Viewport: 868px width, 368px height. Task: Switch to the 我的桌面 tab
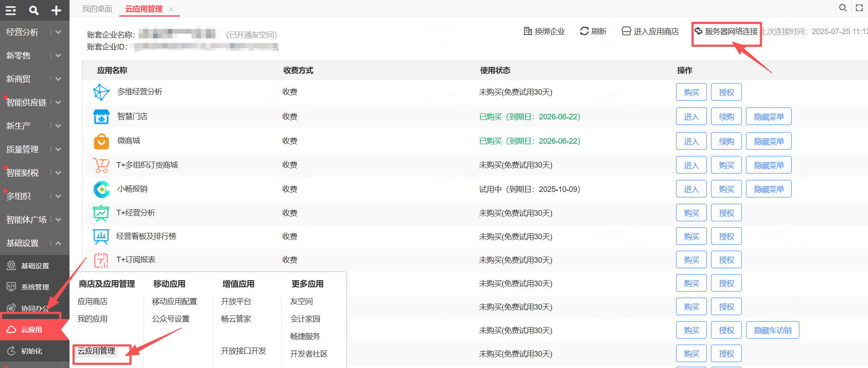pyautogui.click(x=97, y=9)
